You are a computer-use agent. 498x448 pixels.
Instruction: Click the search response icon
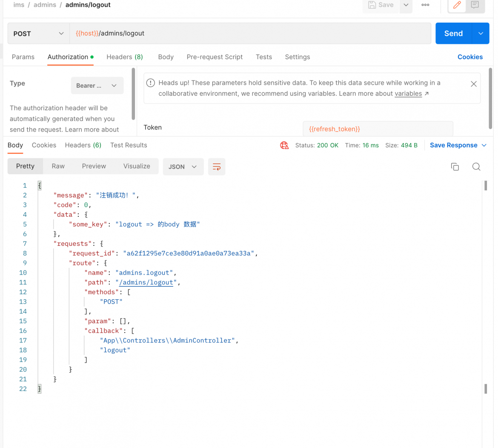[476, 167]
